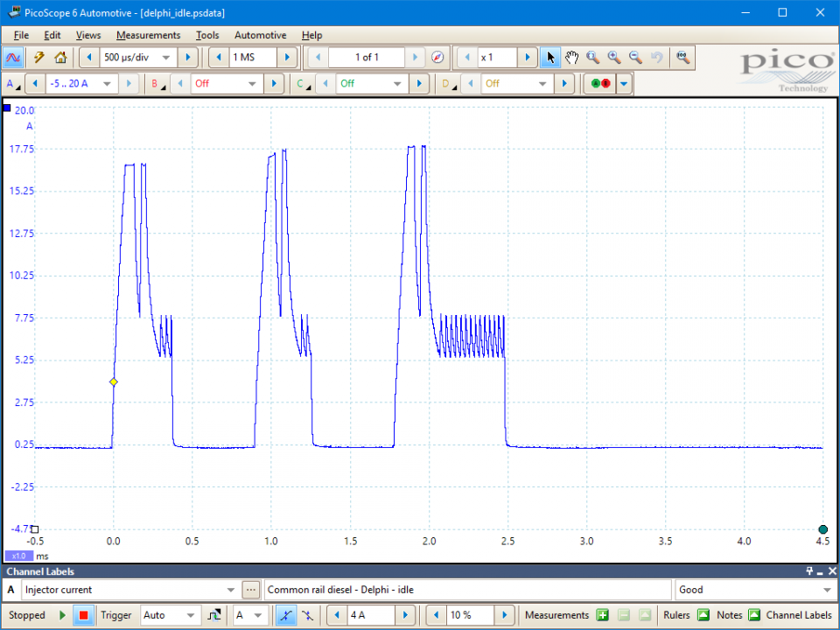The image size is (840, 630).
Task: Open the advanced trigger settings icon
Action: tap(214, 615)
